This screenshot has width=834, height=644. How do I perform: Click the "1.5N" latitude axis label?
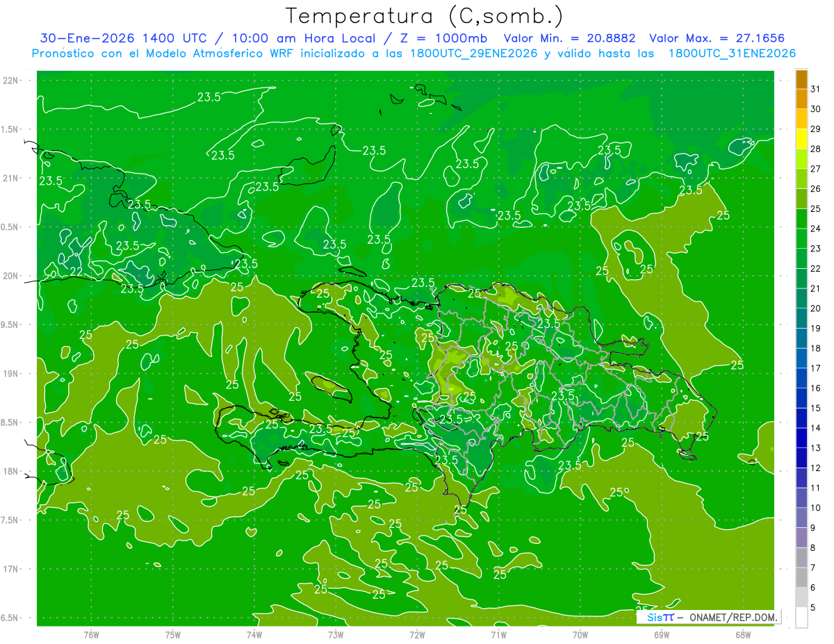click(x=10, y=129)
